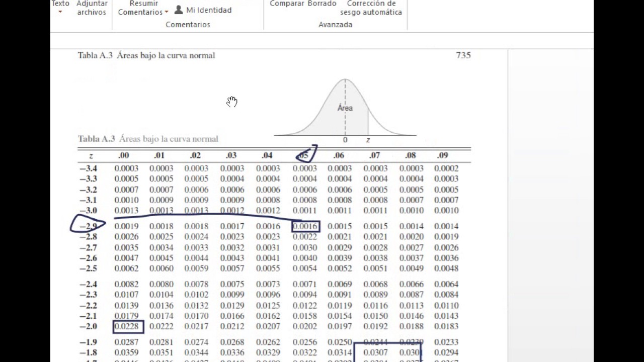Viewport: 644px width, 362px height.
Task: Click the .00 column header
Action: pyautogui.click(x=124, y=156)
